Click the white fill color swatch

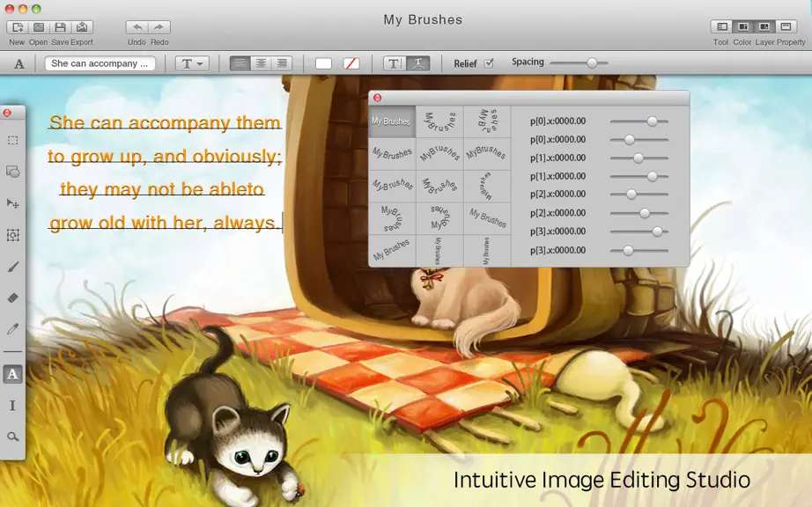pos(323,63)
